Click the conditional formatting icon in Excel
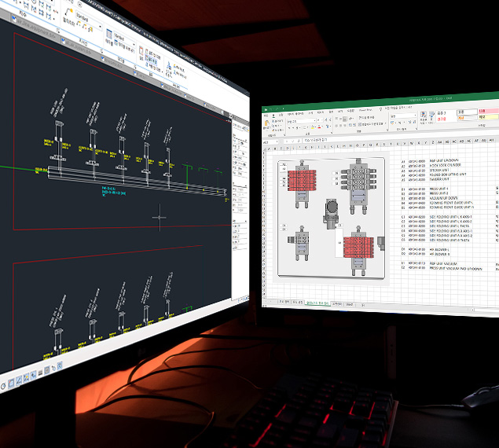Viewport: 499px width, 448px height. (x=422, y=116)
